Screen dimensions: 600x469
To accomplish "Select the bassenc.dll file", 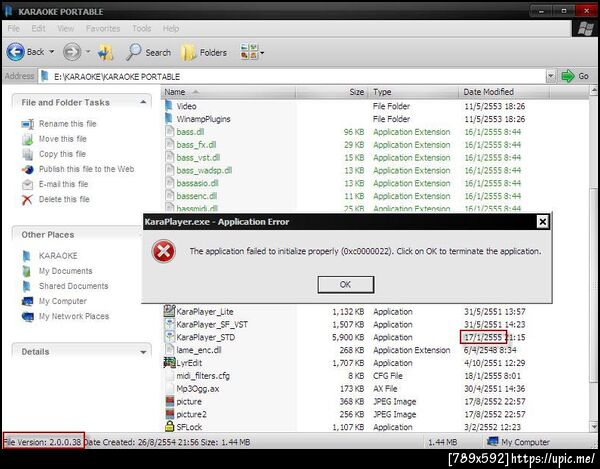I will point(197,196).
